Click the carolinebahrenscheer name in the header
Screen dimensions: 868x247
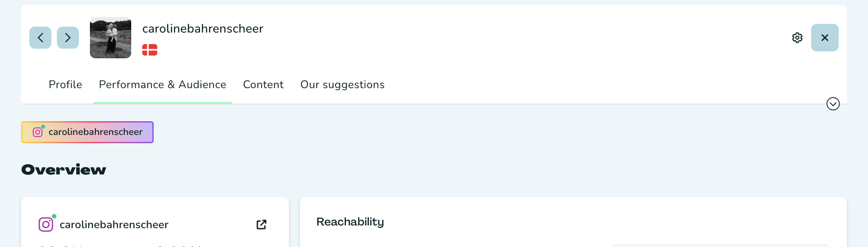203,29
